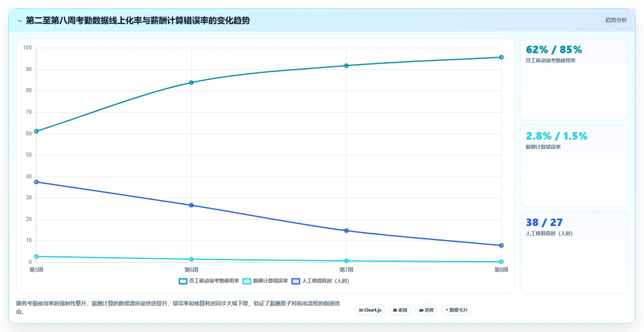This screenshot has width=644, height=332.
Task: Click the 人工核算耗时 point at 第8周
Action: pyautogui.click(x=501, y=246)
